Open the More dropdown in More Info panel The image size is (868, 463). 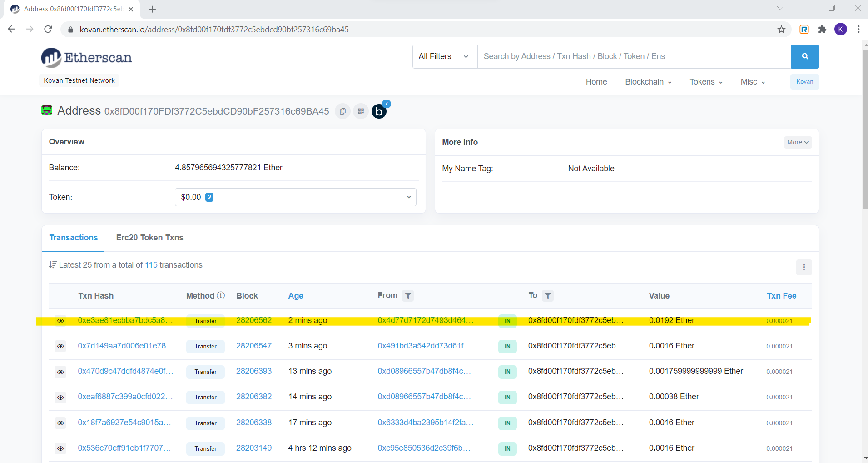click(798, 142)
